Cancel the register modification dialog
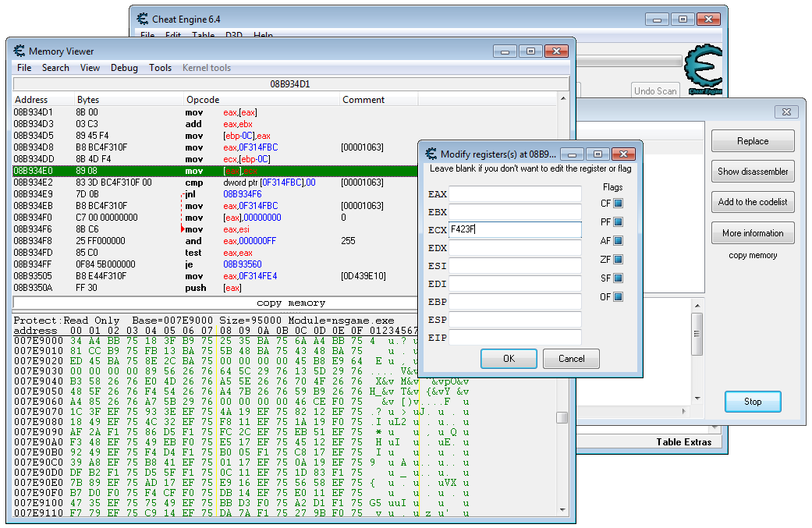Image resolution: width=812 pixels, height=528 pixels. [571, 359]
